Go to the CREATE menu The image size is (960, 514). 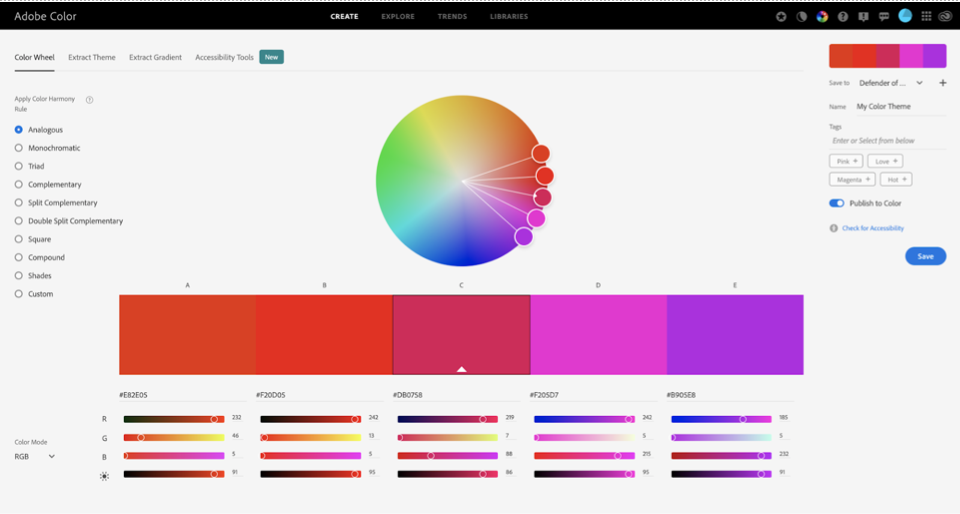(344, 17)
